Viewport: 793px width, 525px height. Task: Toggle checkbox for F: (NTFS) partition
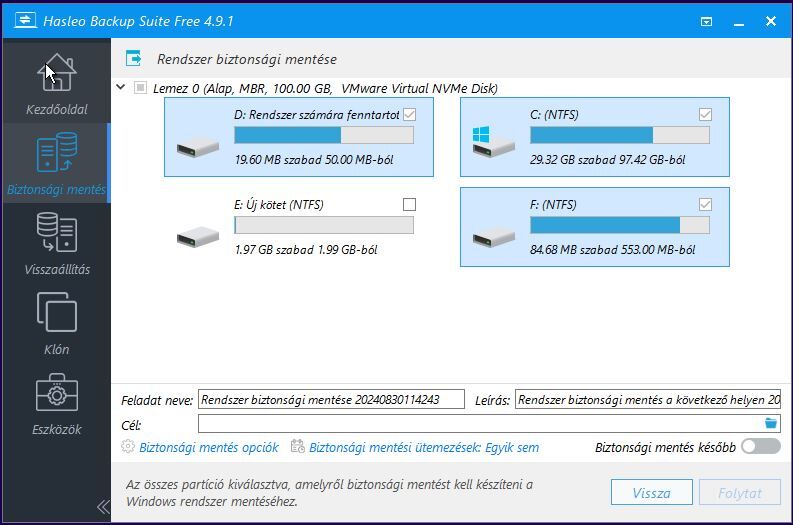click(706, 204)
